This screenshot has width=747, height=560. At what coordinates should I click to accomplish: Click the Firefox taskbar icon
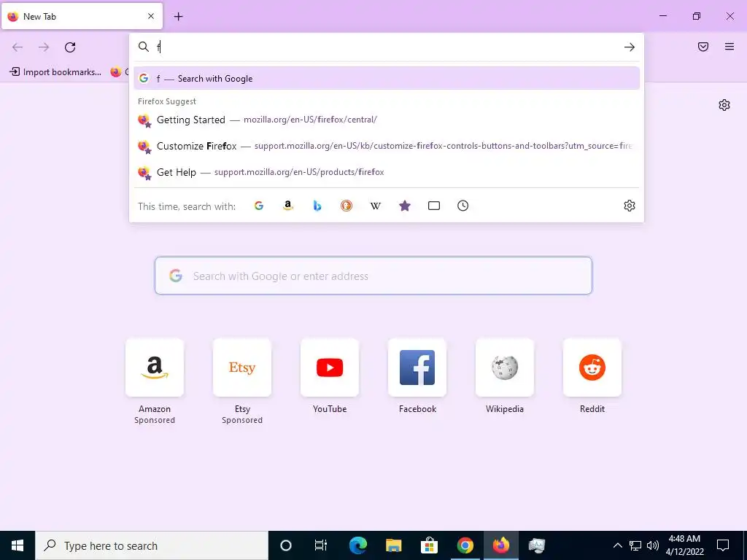click(500, 545)
